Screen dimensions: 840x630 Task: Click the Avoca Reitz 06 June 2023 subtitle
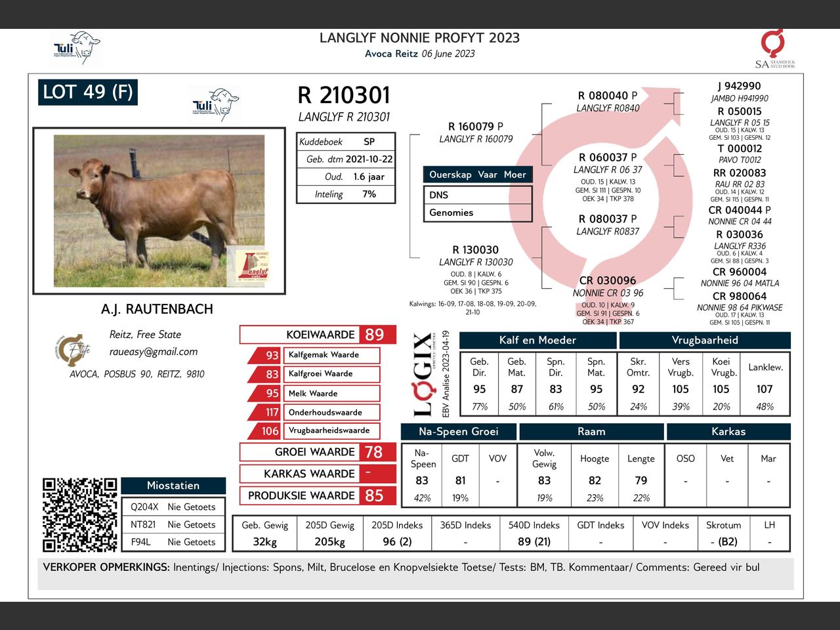point(420,54)
